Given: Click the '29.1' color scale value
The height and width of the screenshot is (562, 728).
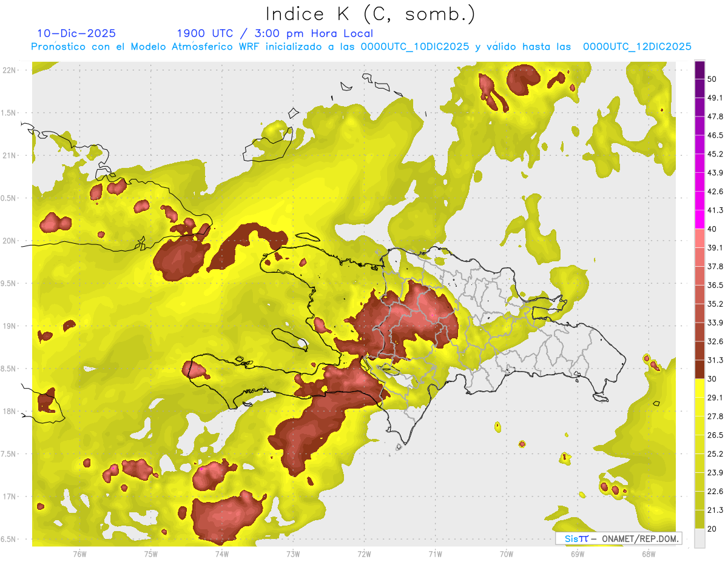Looking at the screenshot, I should pos(715,398).
